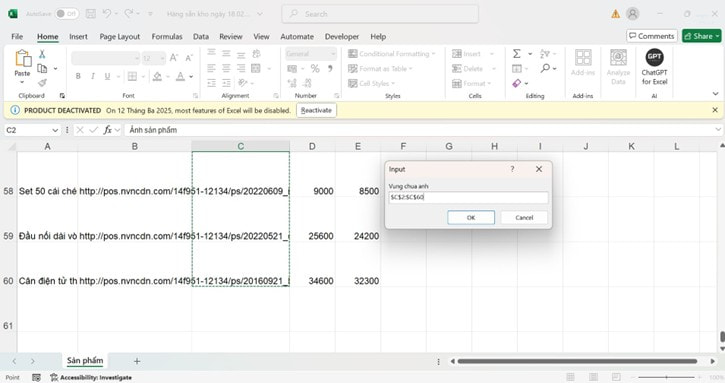This screenshot has height=383, width=725.
Task: Click the Vung chua anh input field
Action: (x=468, y=198)
